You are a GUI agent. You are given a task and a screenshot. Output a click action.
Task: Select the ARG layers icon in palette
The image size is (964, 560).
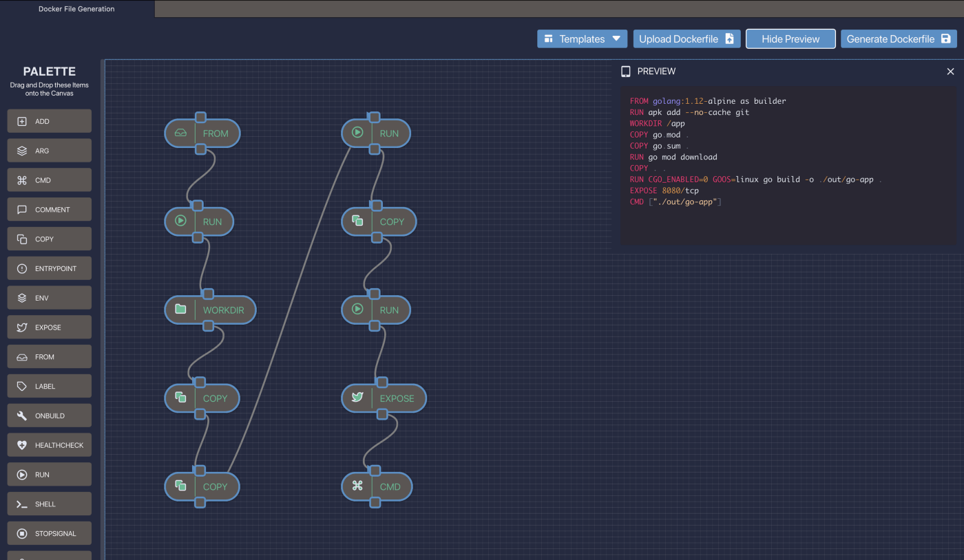pyautogui.click(x=21, y=151)
